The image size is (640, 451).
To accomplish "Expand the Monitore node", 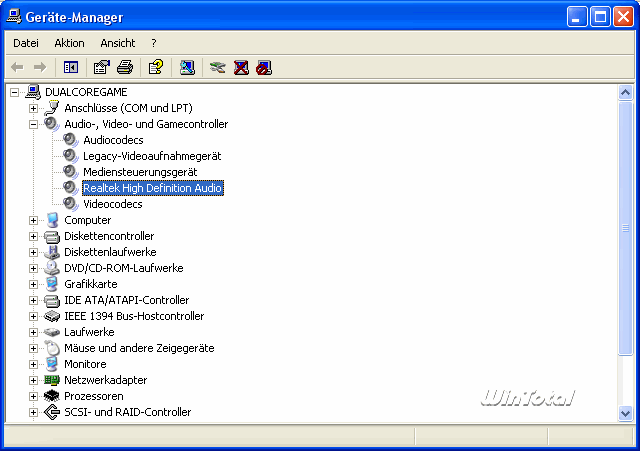I will pos(33,364).
